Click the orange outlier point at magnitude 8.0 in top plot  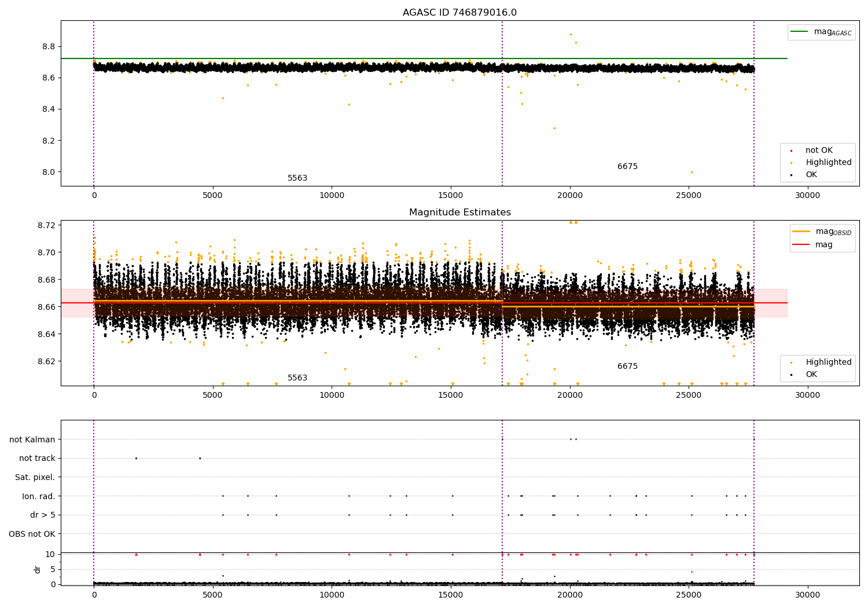[x=692, y=172]
